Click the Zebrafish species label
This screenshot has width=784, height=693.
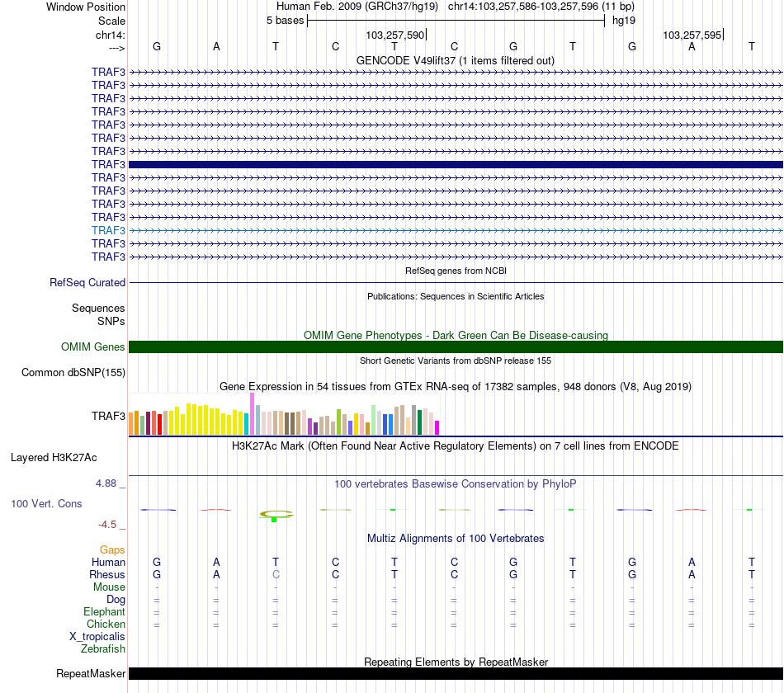click(103, 649)
